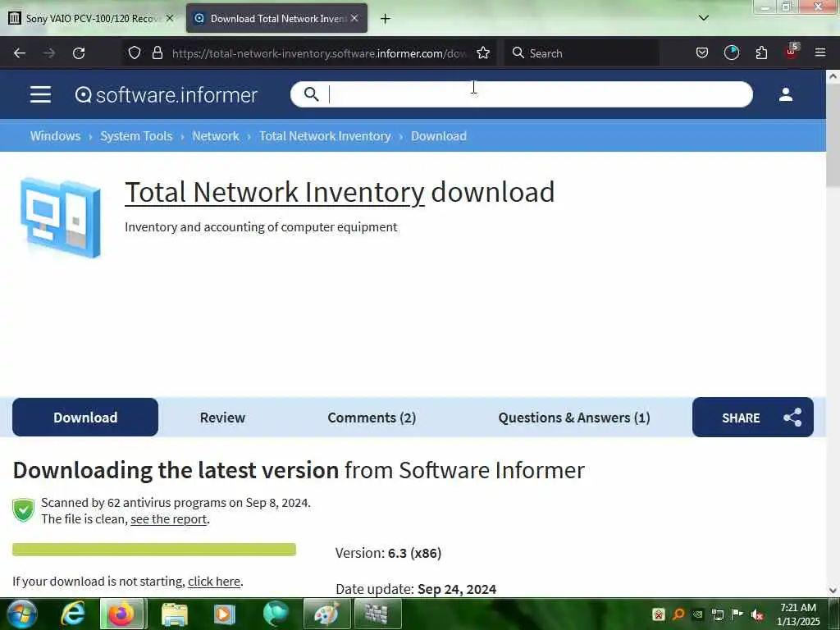Click the site search magnifier icon
Screen dimensions: 840x630
pyautogui.click(x=311, y=94)
